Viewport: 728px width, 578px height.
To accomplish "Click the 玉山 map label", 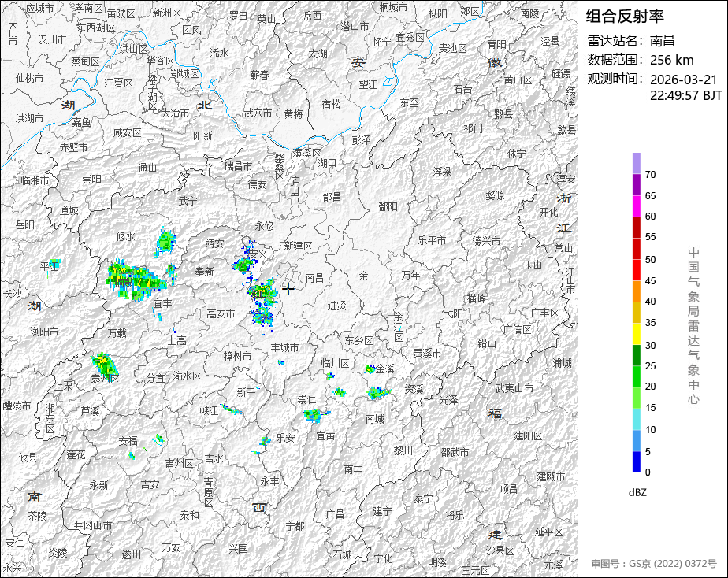I will point(533,265).
